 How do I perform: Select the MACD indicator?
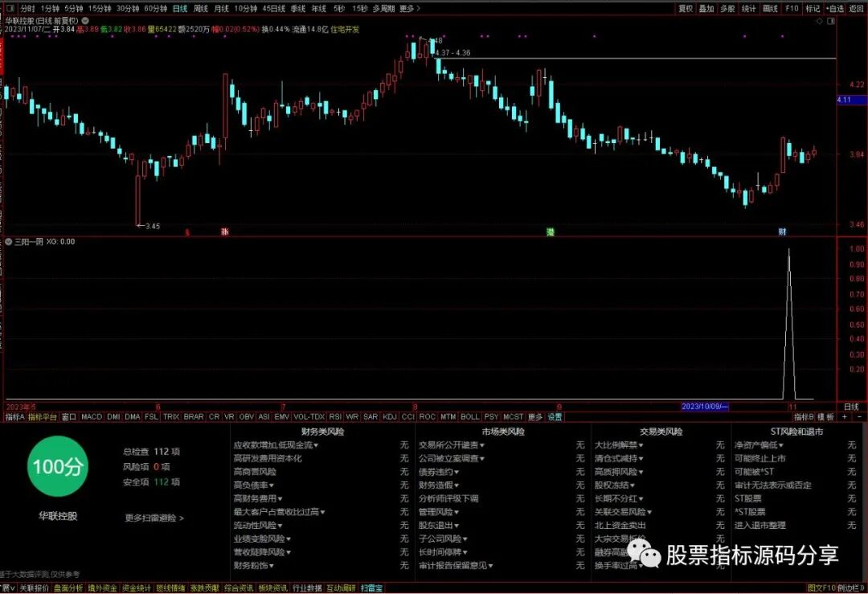(x=92, y=417)
